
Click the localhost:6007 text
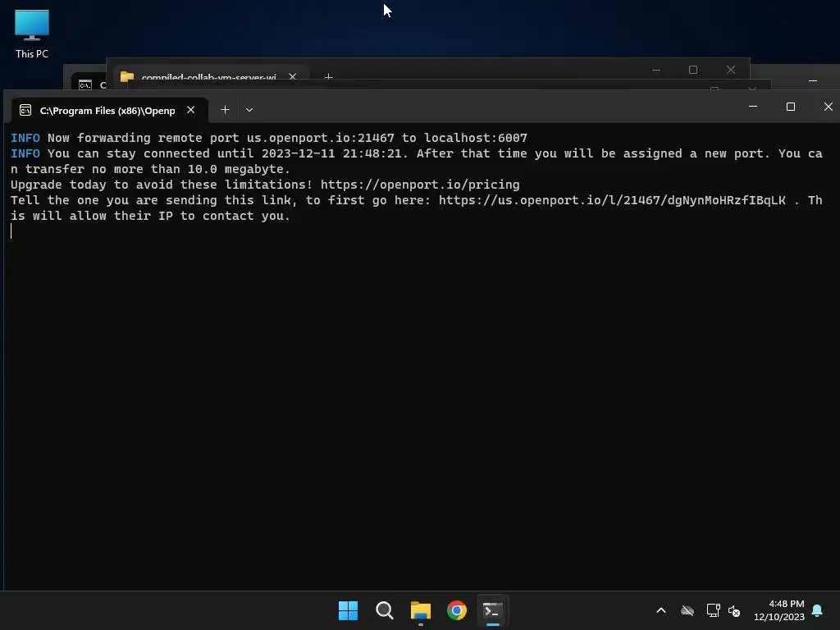476,138
